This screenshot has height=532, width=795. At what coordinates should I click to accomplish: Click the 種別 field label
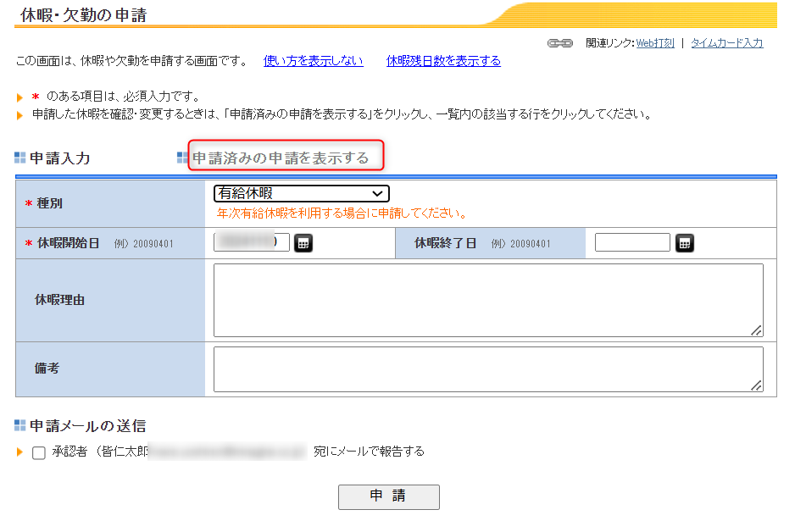coord(50,203)
